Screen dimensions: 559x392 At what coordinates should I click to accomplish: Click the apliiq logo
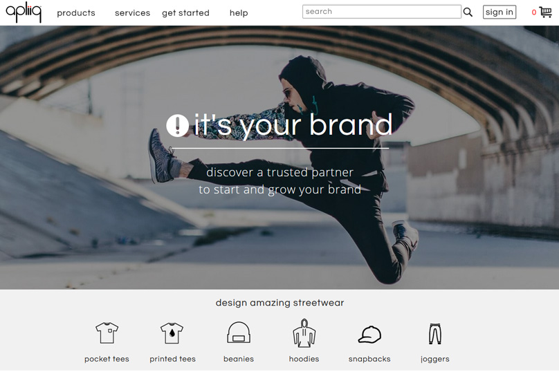click(24, 12)
